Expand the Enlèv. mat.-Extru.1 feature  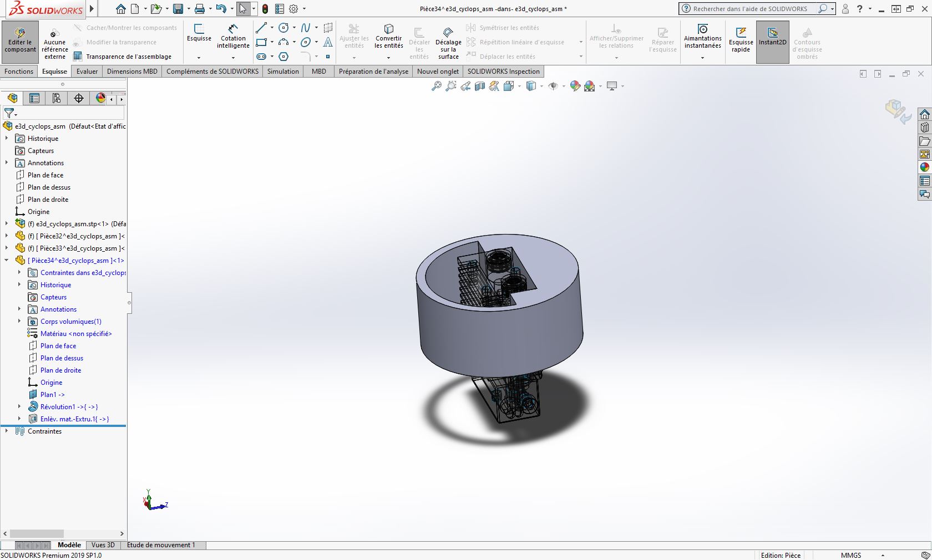coord(19,419)
